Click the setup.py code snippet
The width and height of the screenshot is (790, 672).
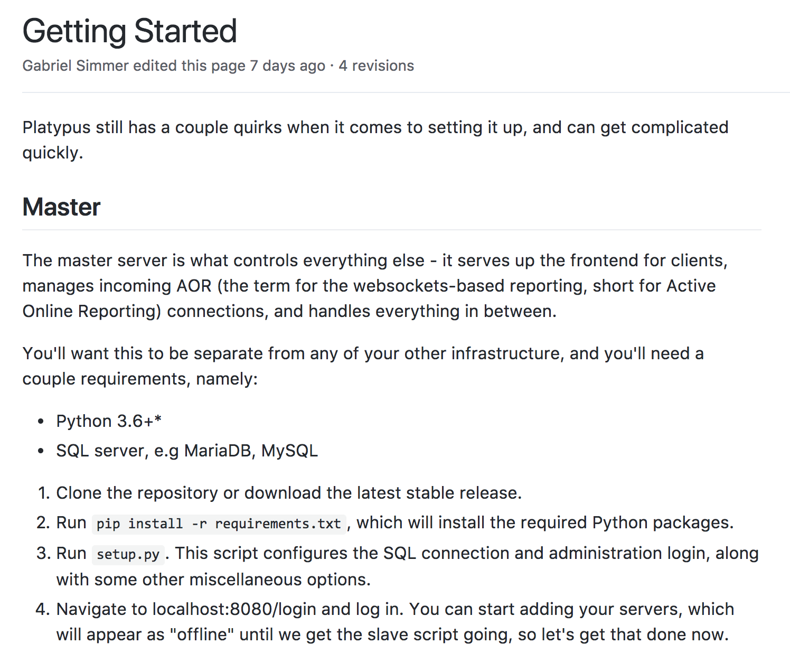(128, 554)
